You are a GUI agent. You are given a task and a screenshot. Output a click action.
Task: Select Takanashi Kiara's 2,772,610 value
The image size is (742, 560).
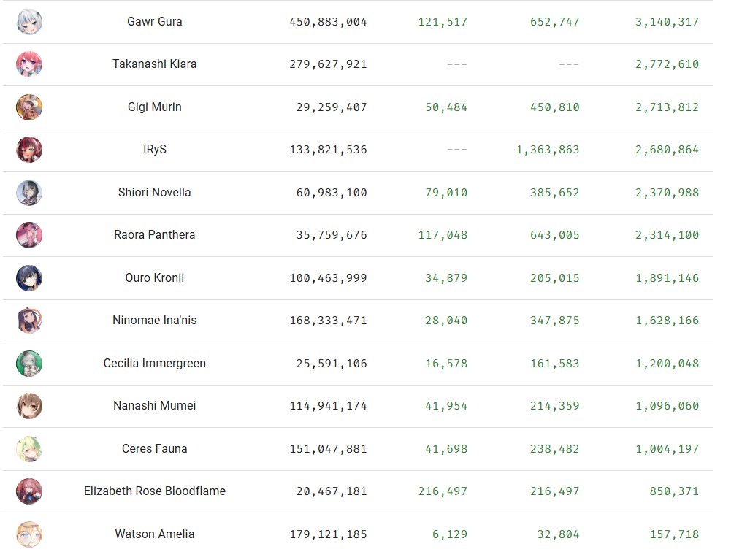click(x=667, y=64)
